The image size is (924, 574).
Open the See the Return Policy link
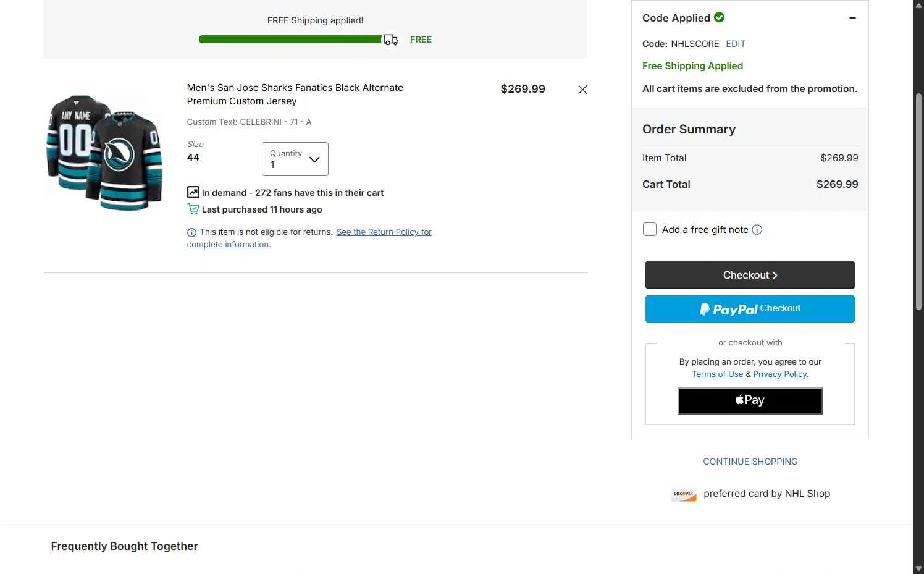point(309,238)
